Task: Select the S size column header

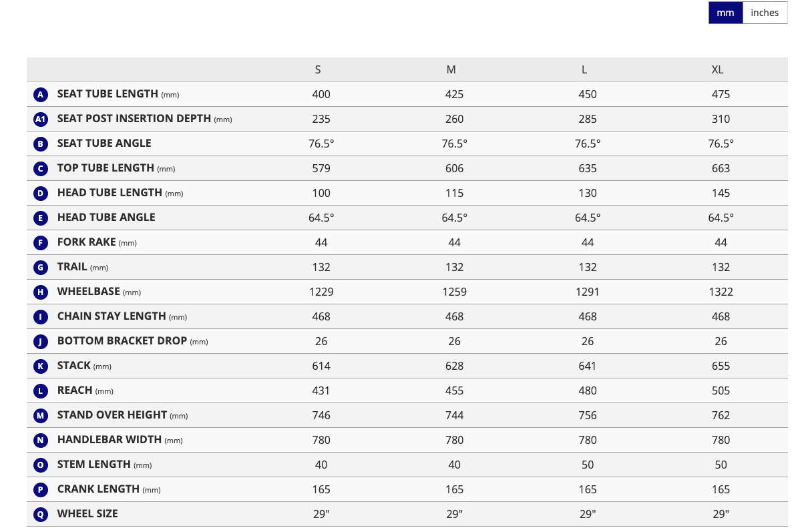Action: tap(318, 70)
